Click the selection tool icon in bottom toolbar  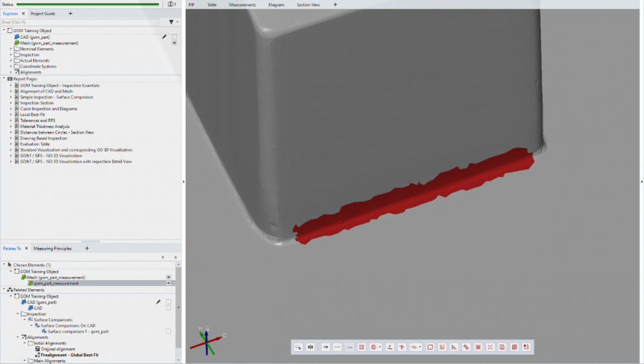(x=298, y=347)
